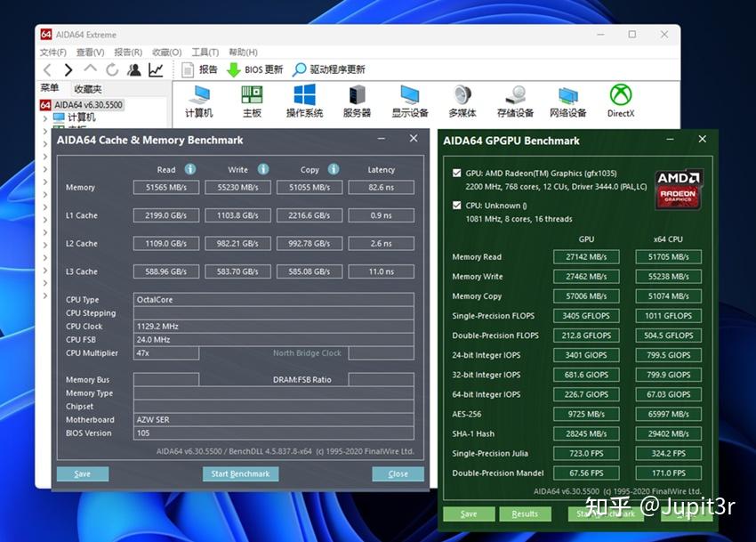Launch 驱动程序更新 from the toolbar
Viewport: 756px width, 542px height.
pyautogui.click(x=329, y=70)
